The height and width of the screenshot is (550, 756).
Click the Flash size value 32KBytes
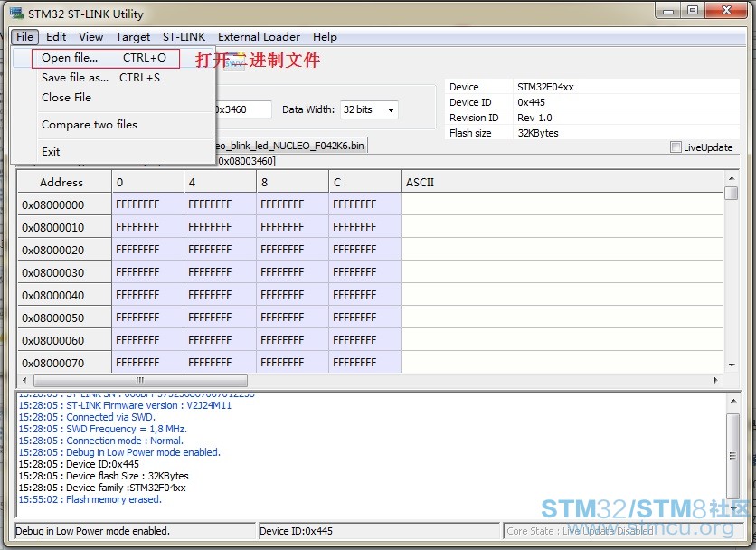537,133
